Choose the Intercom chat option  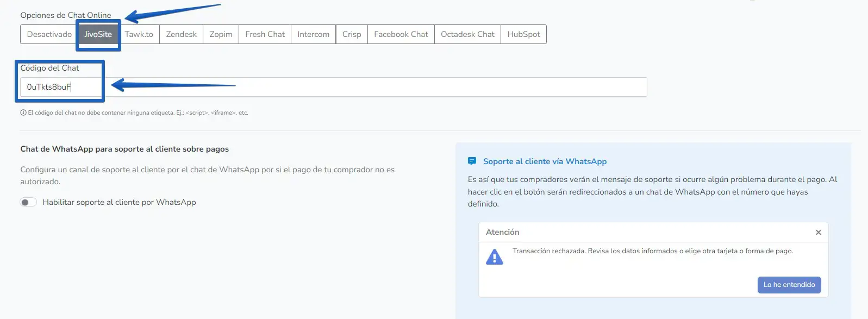[313, 34]
